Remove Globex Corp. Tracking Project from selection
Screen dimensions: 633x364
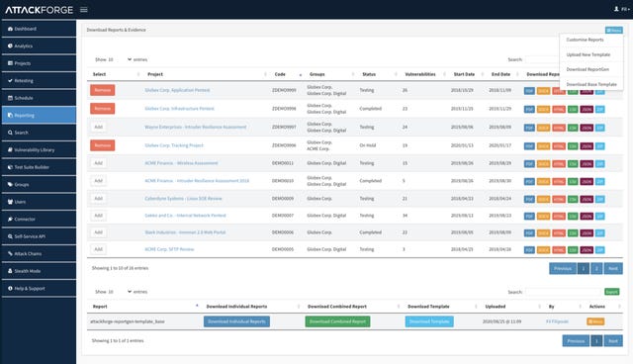[x=103, y=145]
